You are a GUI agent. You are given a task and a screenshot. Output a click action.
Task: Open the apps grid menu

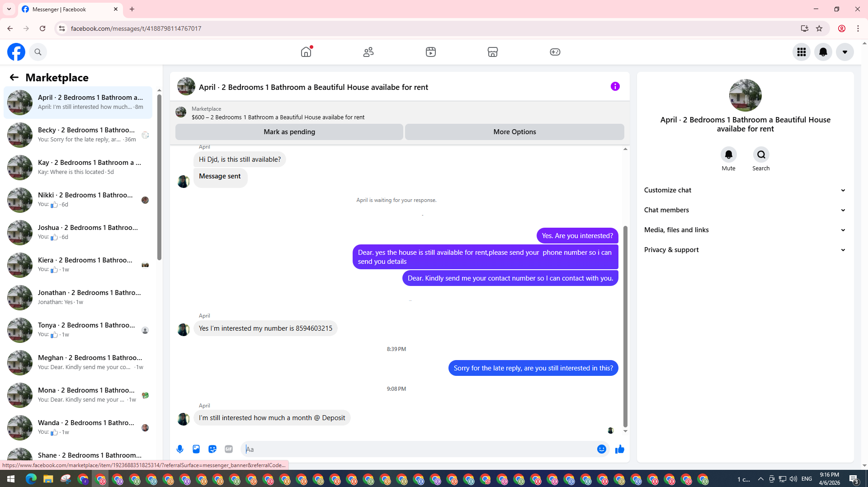(x=802, y=52)
